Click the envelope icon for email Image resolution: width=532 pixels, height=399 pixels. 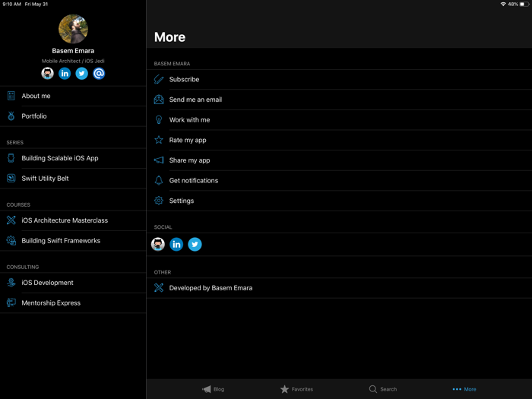click(x=158, y=100)
